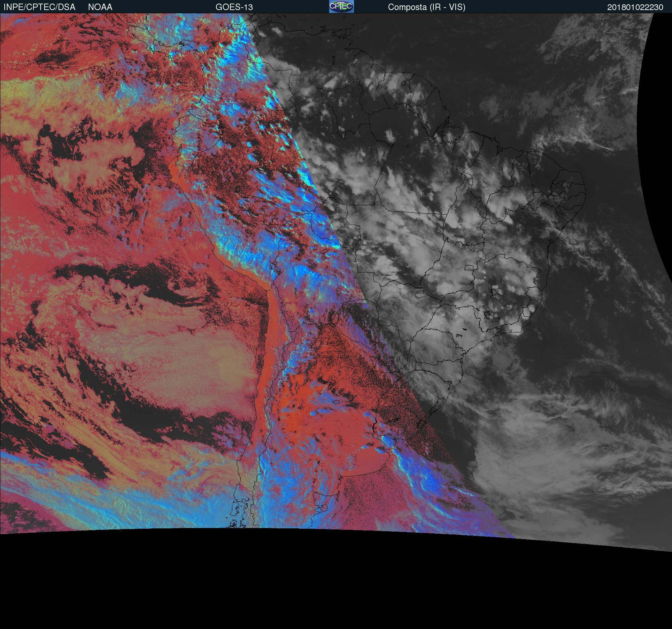Click the Composta (IR - VIS) title
Screen dimensions: 672x629
[427, 7]
